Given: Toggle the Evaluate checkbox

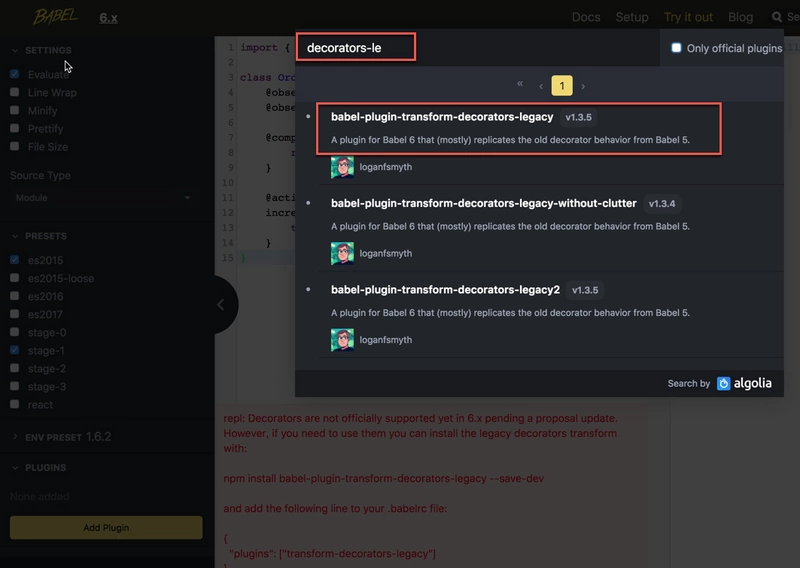Looking at the screenshot, I should pos(15,74).
